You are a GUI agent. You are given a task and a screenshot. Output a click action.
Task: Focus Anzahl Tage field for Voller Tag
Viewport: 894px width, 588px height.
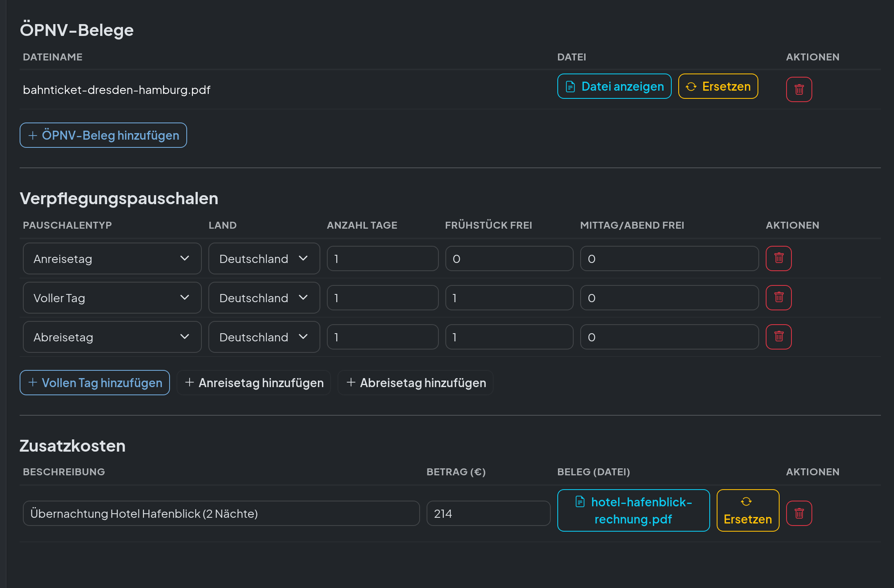[382, 298]
